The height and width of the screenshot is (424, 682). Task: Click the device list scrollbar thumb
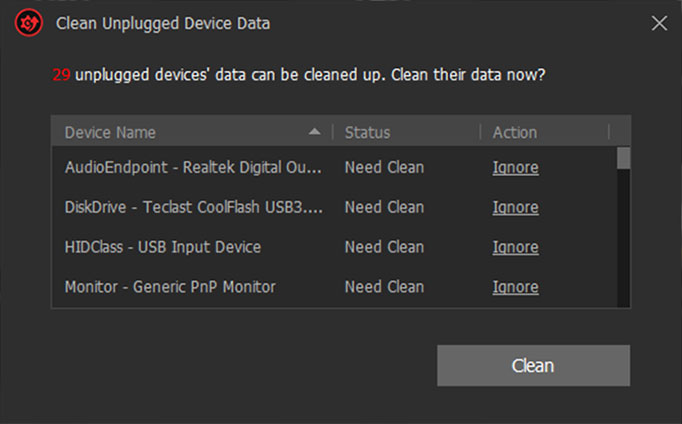pos(623,158)
